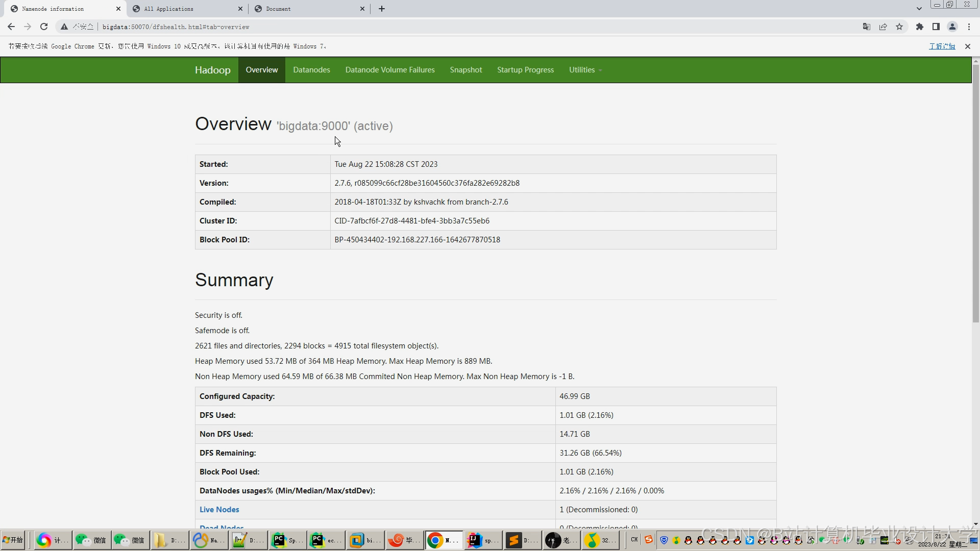The width and height of the screenshot is (980, 551).
Task: Dismiss the Chrome update notification bar
Action: pyautogui.click(x=967, y=46)
